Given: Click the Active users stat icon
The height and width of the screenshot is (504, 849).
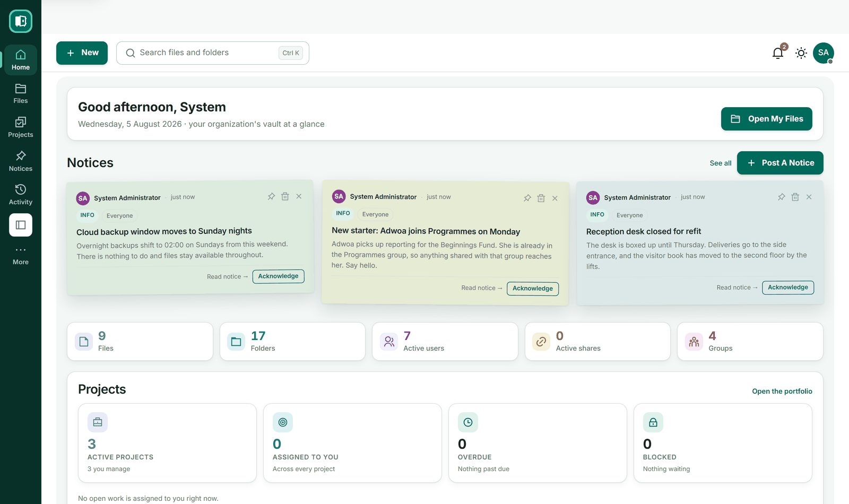Looking at the screenshot, I should pos(389,342).
